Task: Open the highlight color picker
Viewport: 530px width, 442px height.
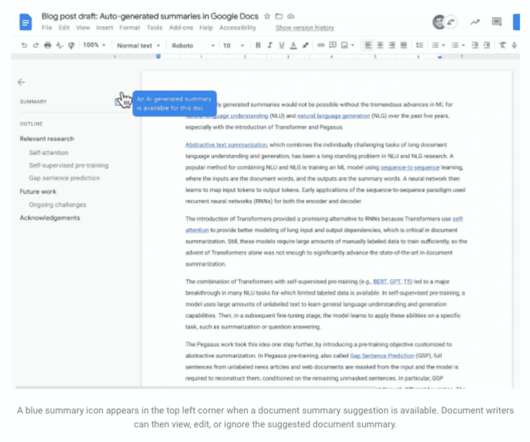Action: click(305, 45)
